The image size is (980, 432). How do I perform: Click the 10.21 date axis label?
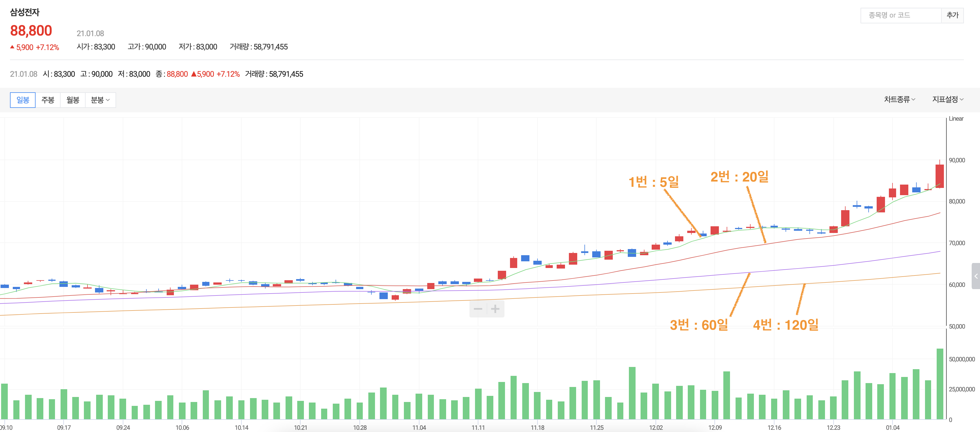[x=300, y=428]
